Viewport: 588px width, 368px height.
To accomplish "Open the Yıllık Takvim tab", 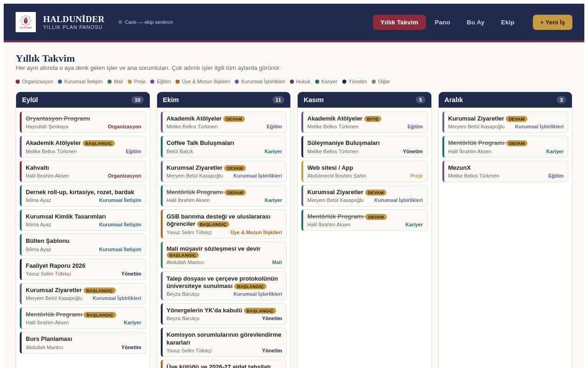I will pyautogui.click(x=399, y=22).
